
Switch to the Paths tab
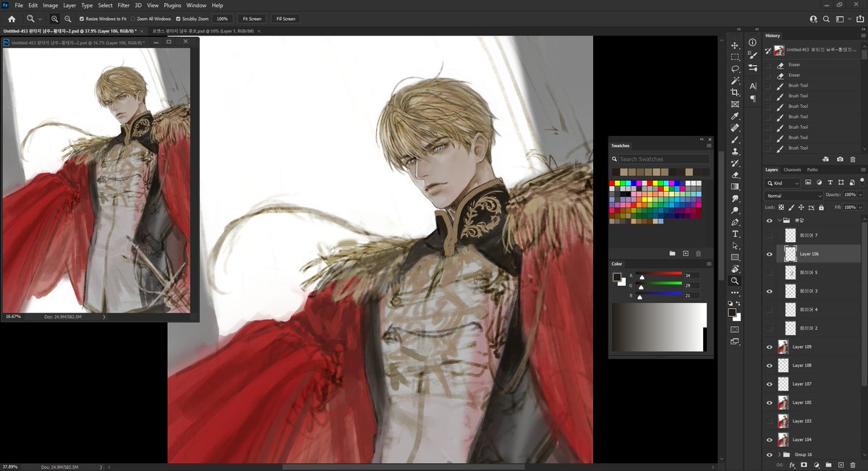click(x=812, y=170)
